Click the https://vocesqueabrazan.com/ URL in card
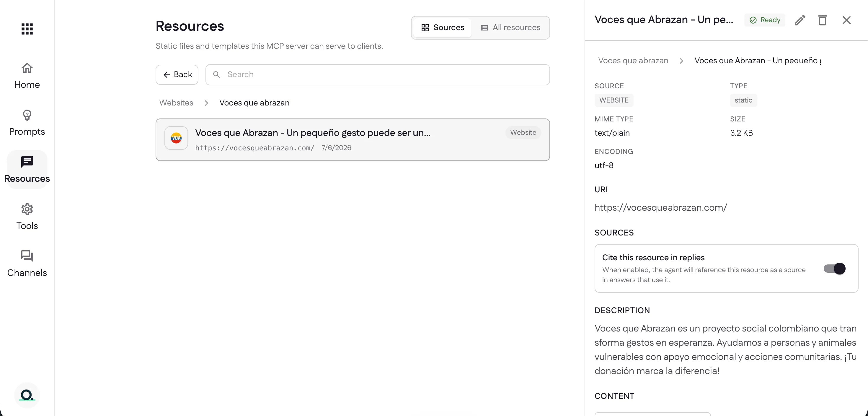The width and height of the screenshot is (868, 416). pos(254,148)
